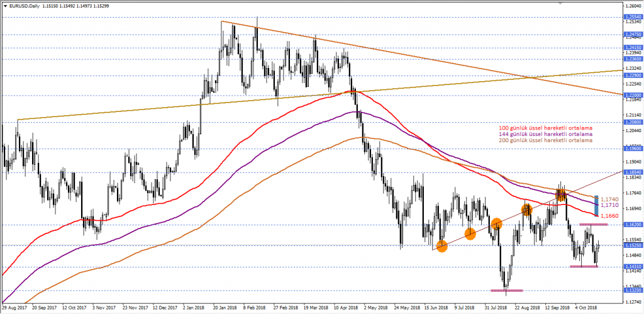
Task: Click the 12 Oct 2017 date label
Action: click(74, 307)
